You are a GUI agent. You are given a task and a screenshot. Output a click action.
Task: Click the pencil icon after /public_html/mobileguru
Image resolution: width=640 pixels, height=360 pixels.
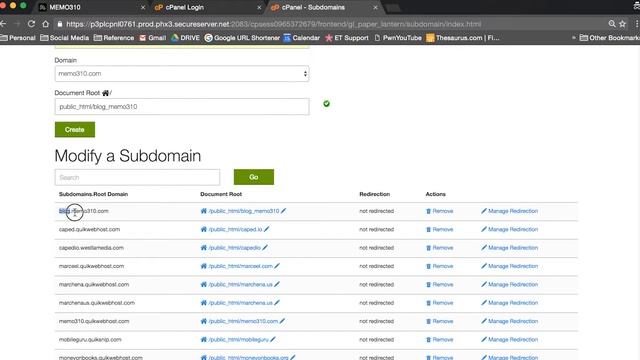click(273, 340)
